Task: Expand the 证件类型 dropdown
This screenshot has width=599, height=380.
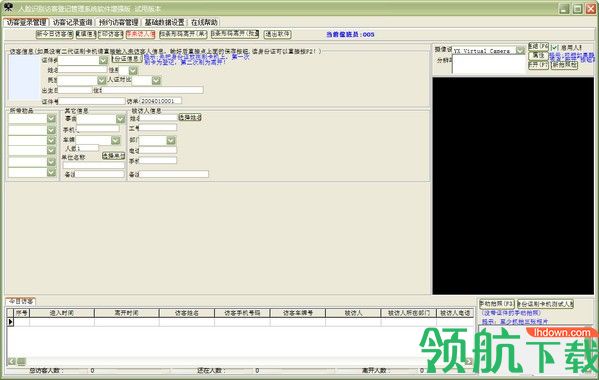Action: click(103, 60)
